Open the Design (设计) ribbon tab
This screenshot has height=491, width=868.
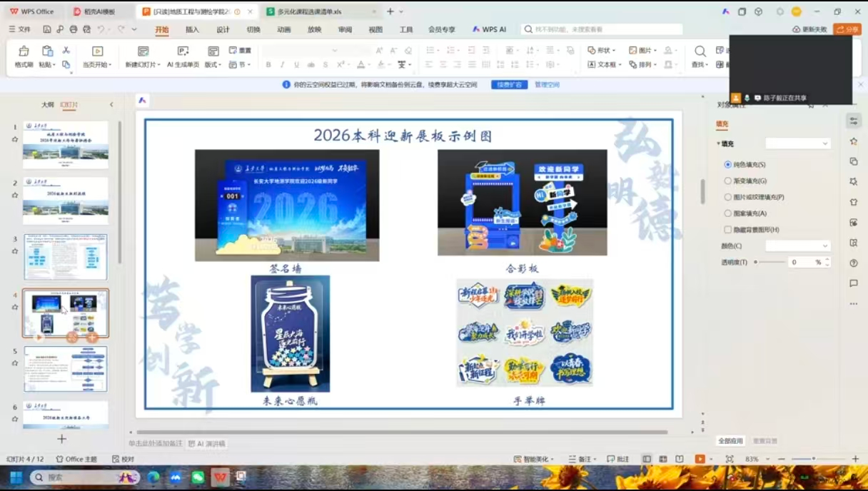click(x=223, y=29)
